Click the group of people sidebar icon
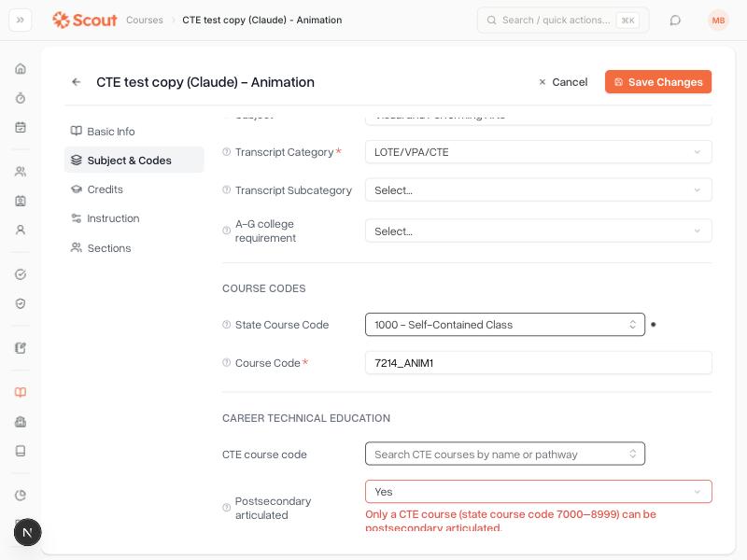 coord(21,172)
